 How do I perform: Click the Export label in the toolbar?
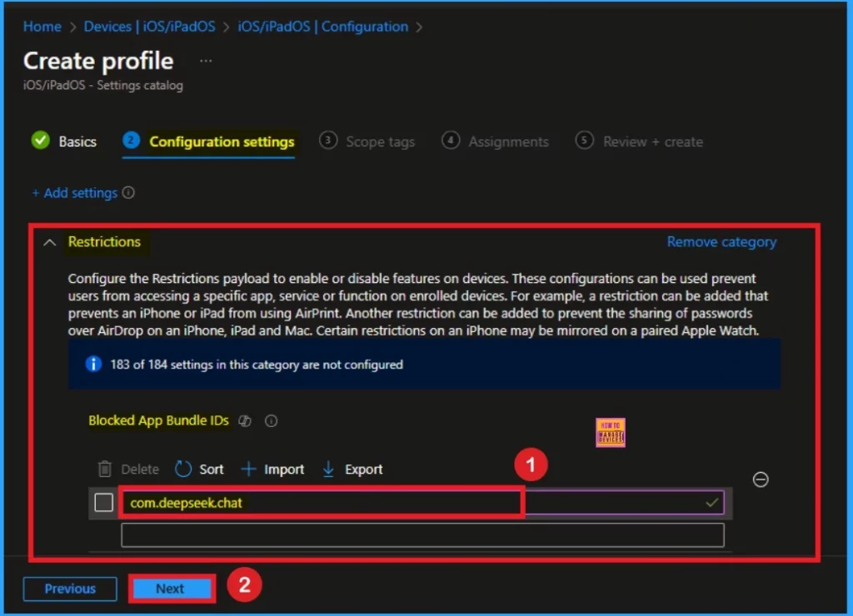click(x=364, y=469)
